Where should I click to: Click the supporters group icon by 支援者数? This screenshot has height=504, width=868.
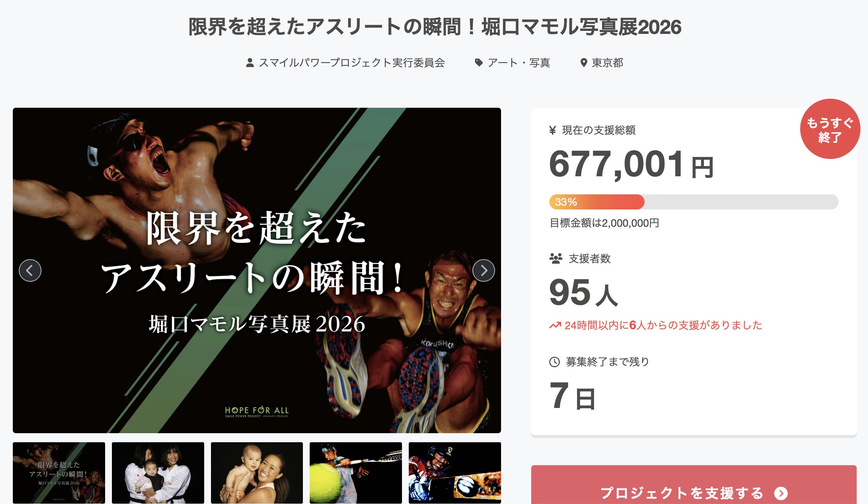[x=556, y=258]
